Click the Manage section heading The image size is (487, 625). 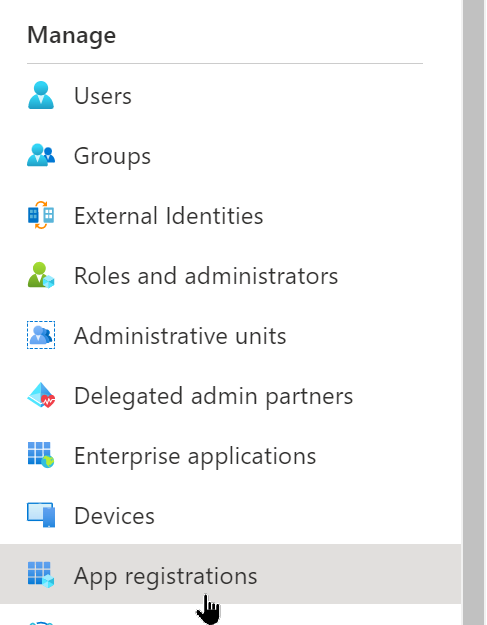72,35
